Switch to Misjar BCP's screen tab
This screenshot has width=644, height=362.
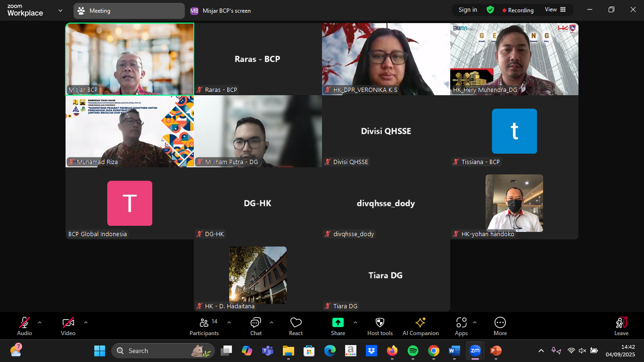(x=221, y=11)
